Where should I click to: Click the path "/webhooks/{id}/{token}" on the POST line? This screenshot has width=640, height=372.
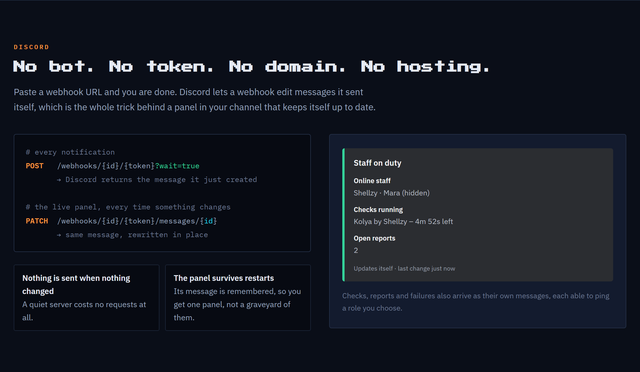tap(106, 166)
